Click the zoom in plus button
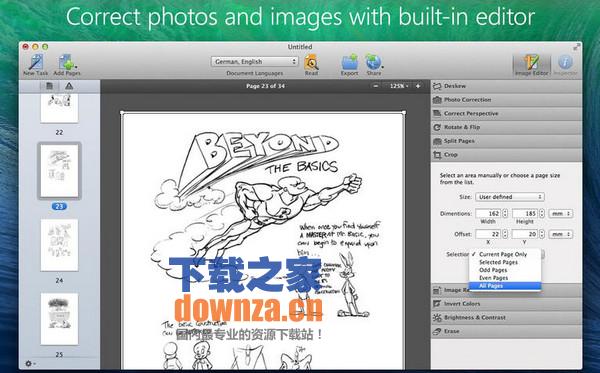The height and width of the screenshot is (373, 600). coord(418,86)
